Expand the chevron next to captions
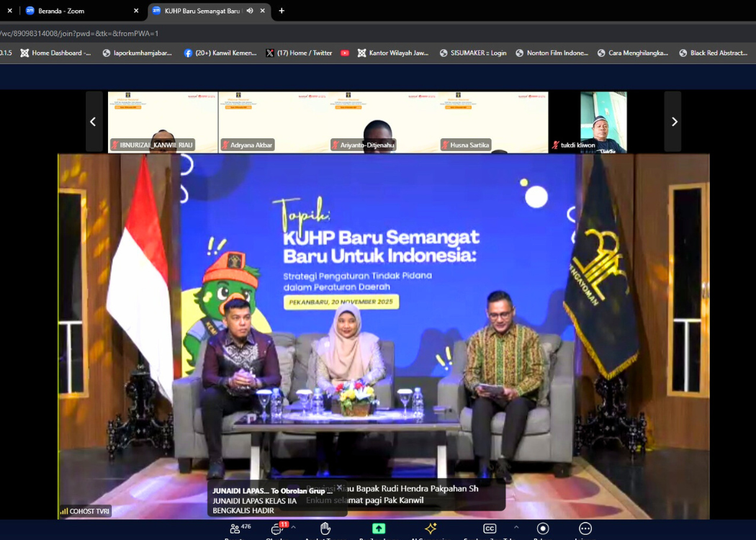The height and width of the screenshot is (540, 756). click(516, 528)
